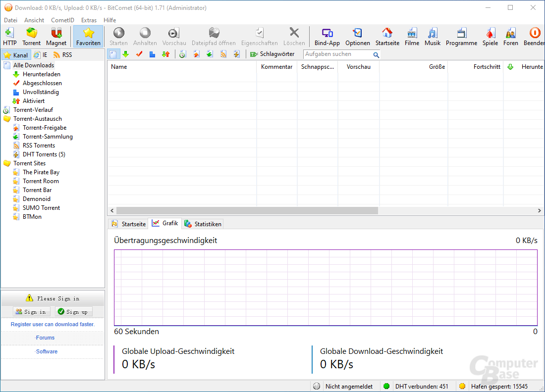Open the Extras menu
This screenshot has height=392, width=545.
[x=89, y=20]
